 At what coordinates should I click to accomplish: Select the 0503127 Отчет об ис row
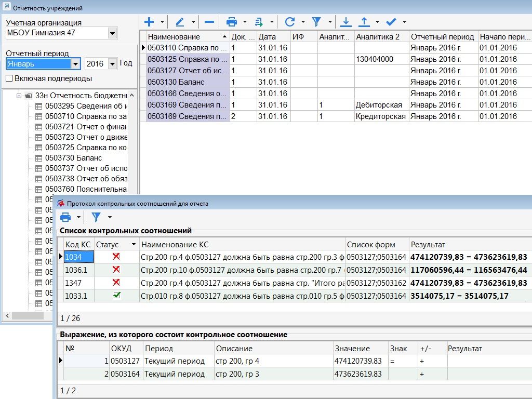pyautogui.click(x=187, y=71)
